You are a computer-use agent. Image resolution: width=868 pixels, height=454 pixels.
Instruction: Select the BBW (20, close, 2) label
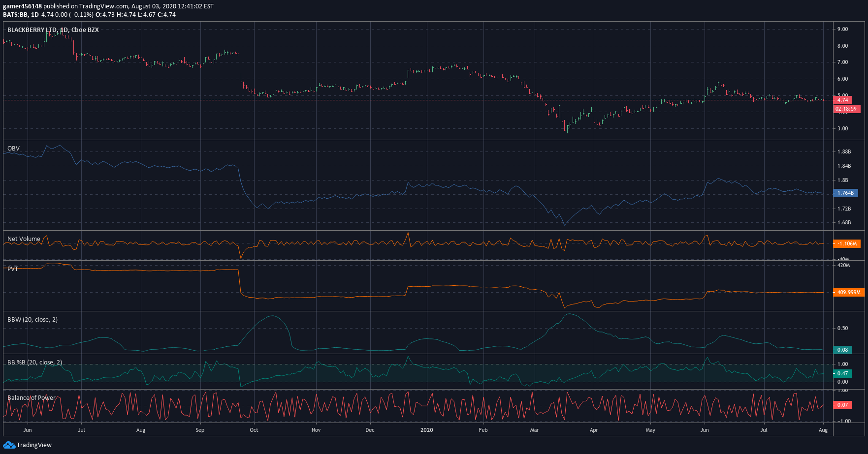coord(32,320)
